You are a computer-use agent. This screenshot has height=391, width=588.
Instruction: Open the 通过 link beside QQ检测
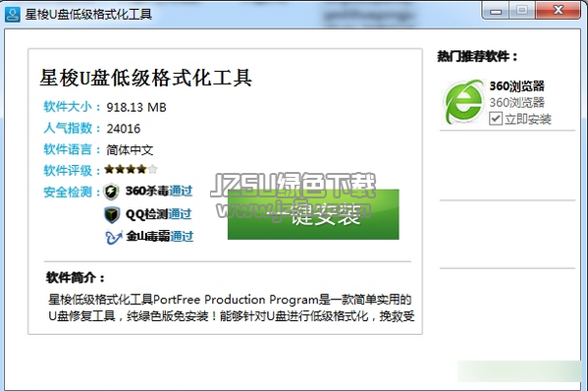(180, 214)
